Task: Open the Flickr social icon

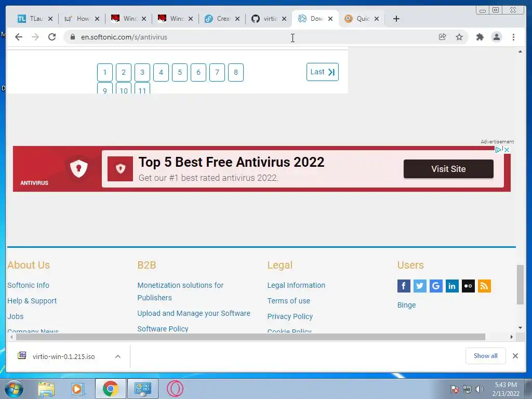Action: pyautogui.click(x=468, y=286)
